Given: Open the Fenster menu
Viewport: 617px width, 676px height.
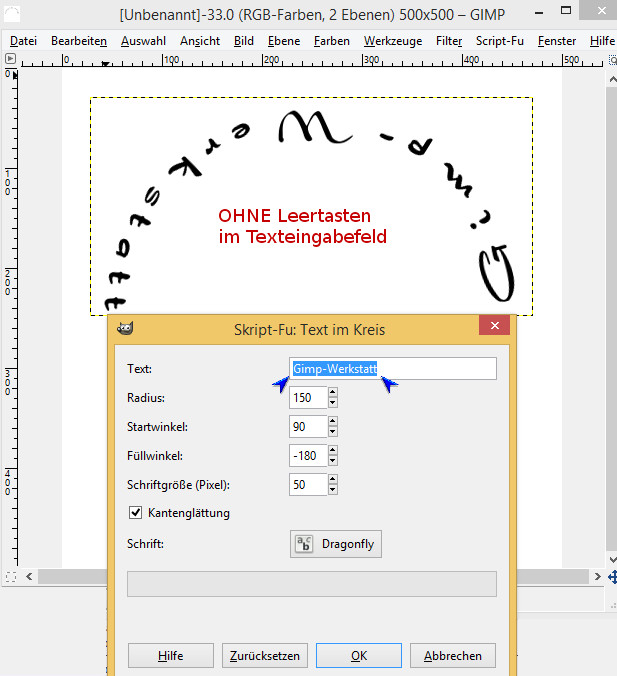Looking at the screenshot, I should pos(557,41).
